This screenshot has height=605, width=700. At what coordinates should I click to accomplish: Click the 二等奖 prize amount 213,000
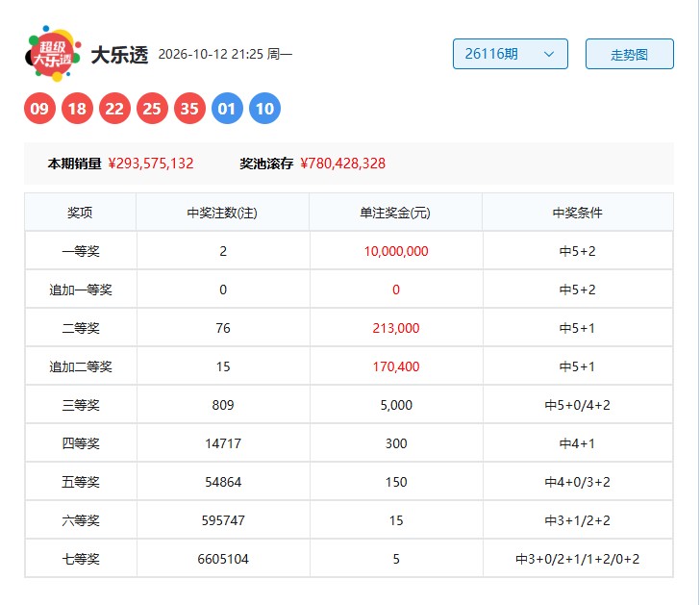[x=396, y=328]
